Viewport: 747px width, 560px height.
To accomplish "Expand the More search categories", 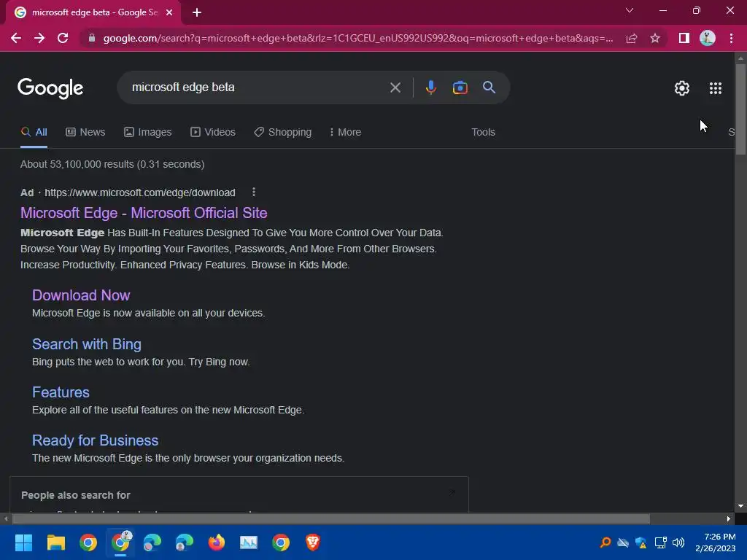I will pos(345,132).
